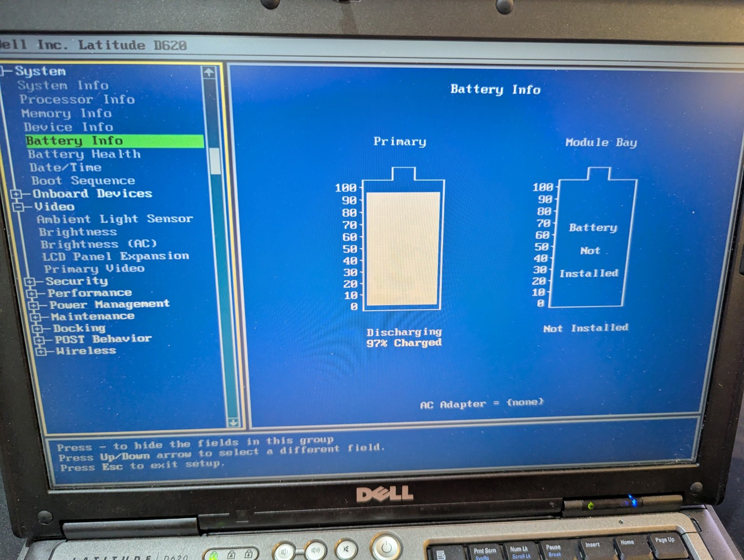Expand the Security group plus box
Image resolution: width=744 pixels, height=560 pixels.
click(x=30, y=281)
